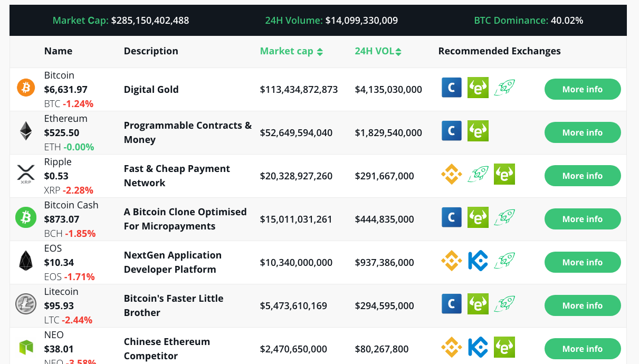Click the Coinbase icon in the Bitcoin row

[x=452, y=88]
